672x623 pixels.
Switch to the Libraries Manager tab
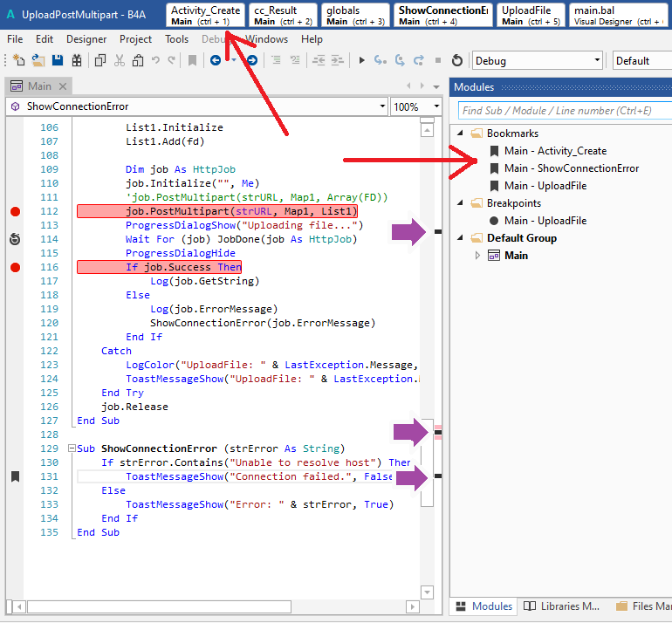point(560,606)
